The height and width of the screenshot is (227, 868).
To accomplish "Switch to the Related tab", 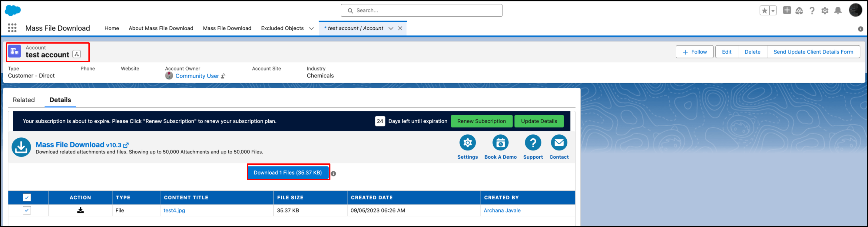I will (x=24, y=100).
